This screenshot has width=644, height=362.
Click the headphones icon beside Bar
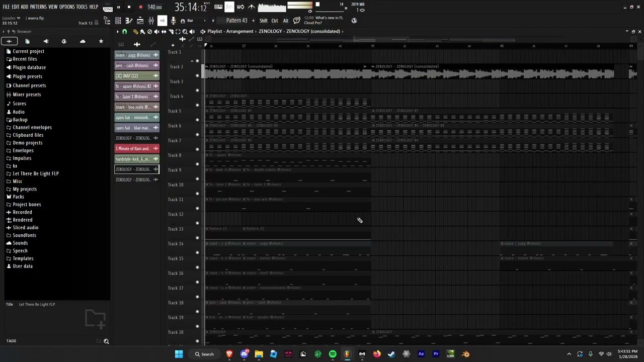(183, 21)
